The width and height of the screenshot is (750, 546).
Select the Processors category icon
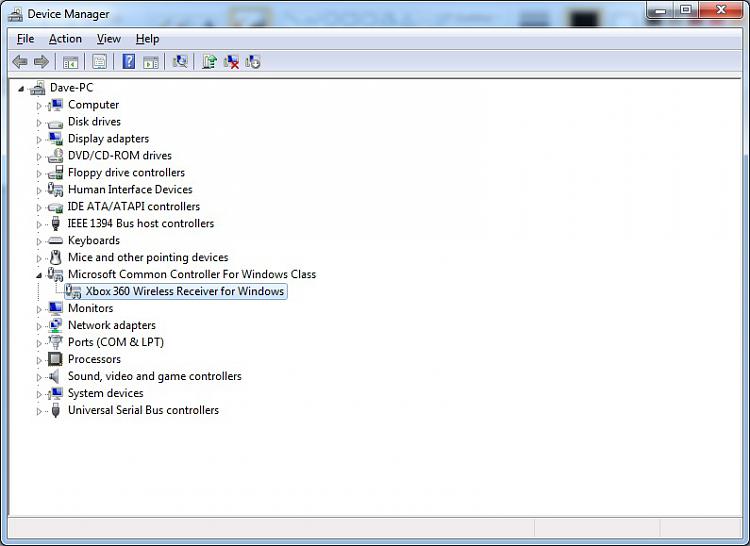55,359
